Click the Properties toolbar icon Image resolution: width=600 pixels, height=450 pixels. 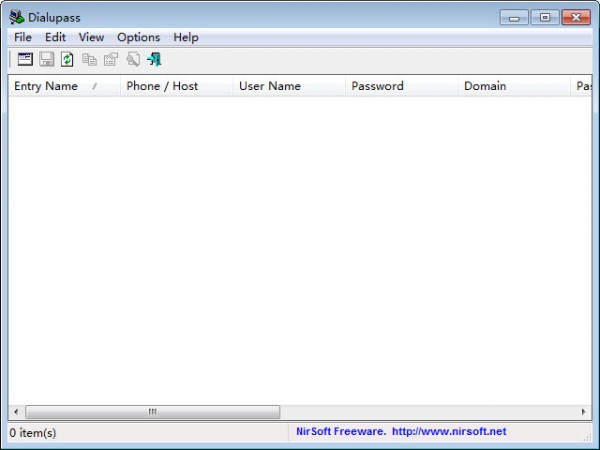click(111, 59)
